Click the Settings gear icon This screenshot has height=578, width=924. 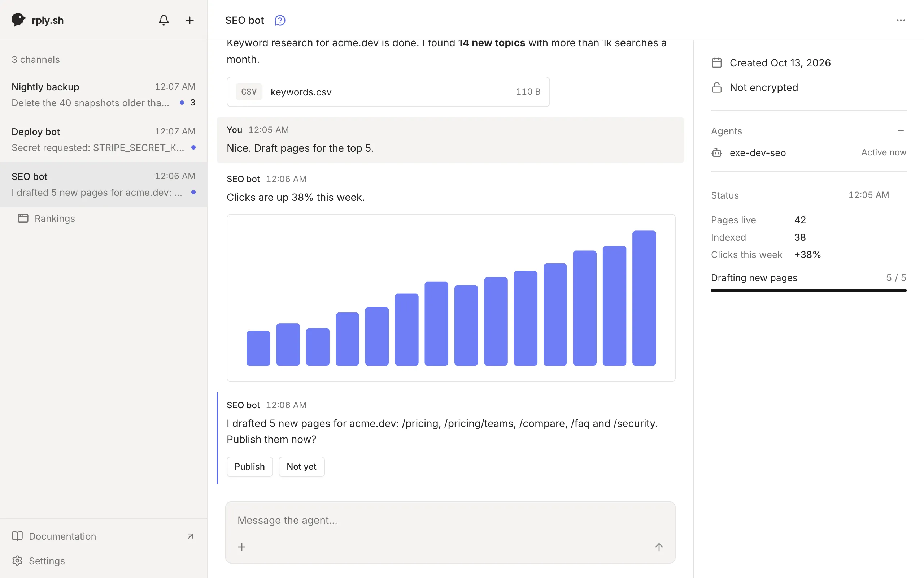(17, 560)
